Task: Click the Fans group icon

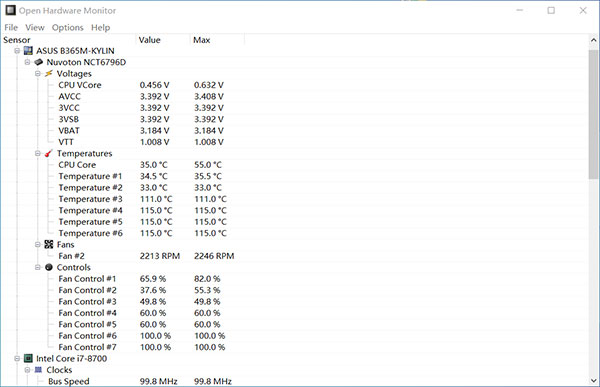Action: pyautogui.click(x=49, y=245)
